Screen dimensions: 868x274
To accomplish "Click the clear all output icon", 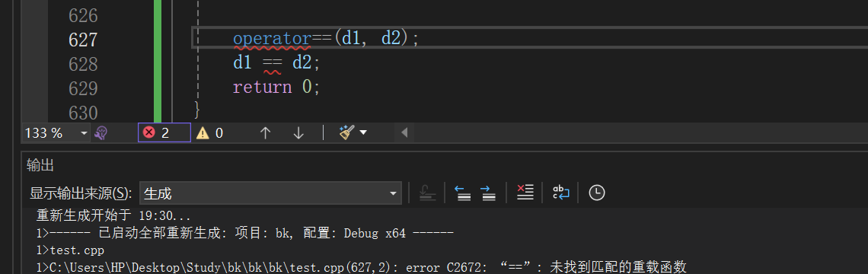I will (525, 193).
